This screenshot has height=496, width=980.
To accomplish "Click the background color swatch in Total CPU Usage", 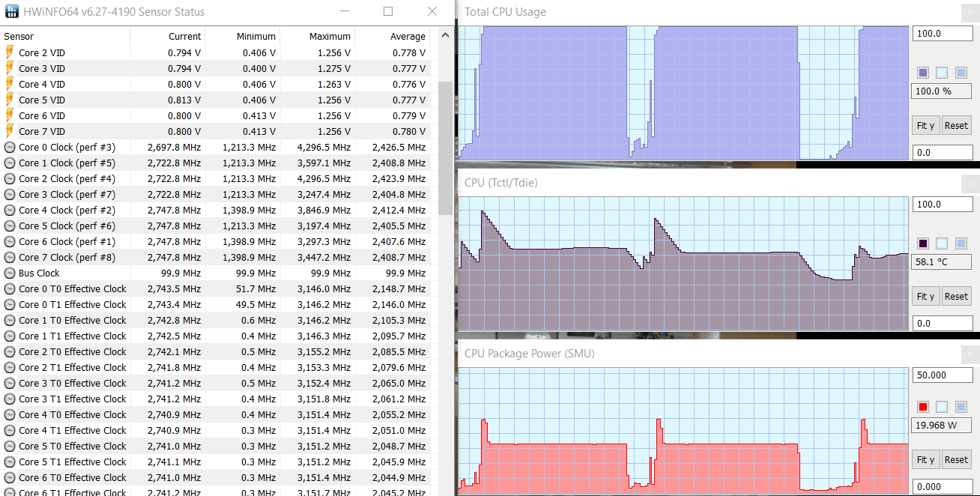I will click(x=942, y=73).
